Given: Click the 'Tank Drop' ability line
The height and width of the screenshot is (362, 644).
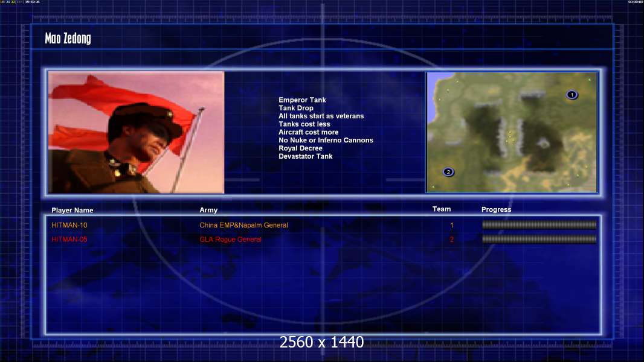Looking at the screenshot, I should (x=295, y=108).
